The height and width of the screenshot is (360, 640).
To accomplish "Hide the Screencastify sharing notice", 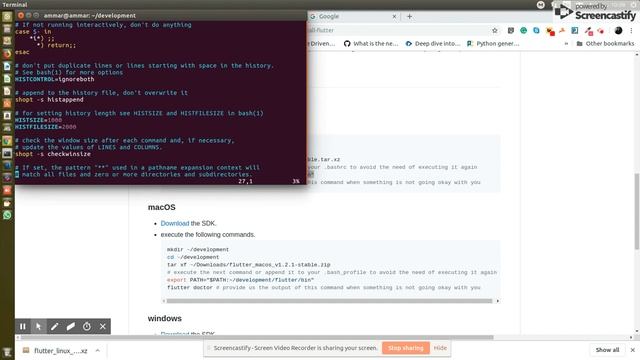I will (440, 348).
